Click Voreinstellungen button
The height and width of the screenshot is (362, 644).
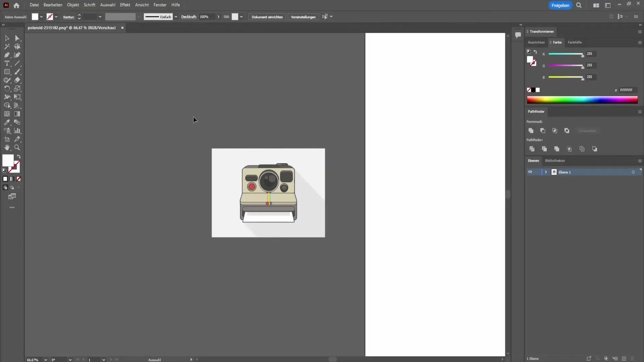tap(303, 17)
